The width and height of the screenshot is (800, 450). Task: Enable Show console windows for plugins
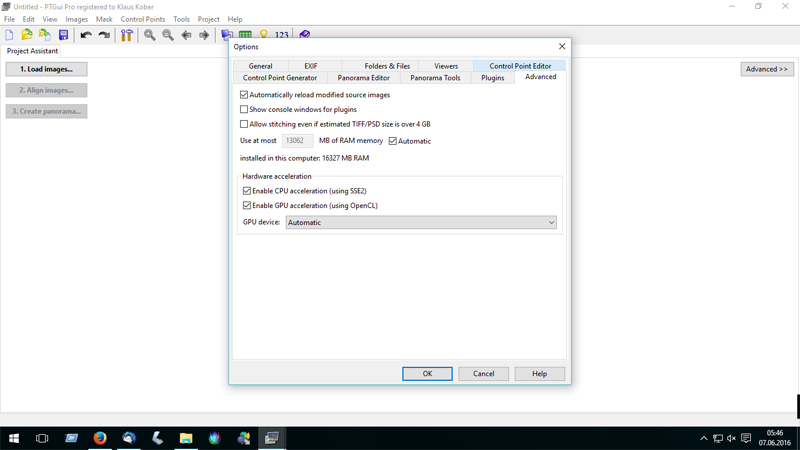[x=244, y=110]
